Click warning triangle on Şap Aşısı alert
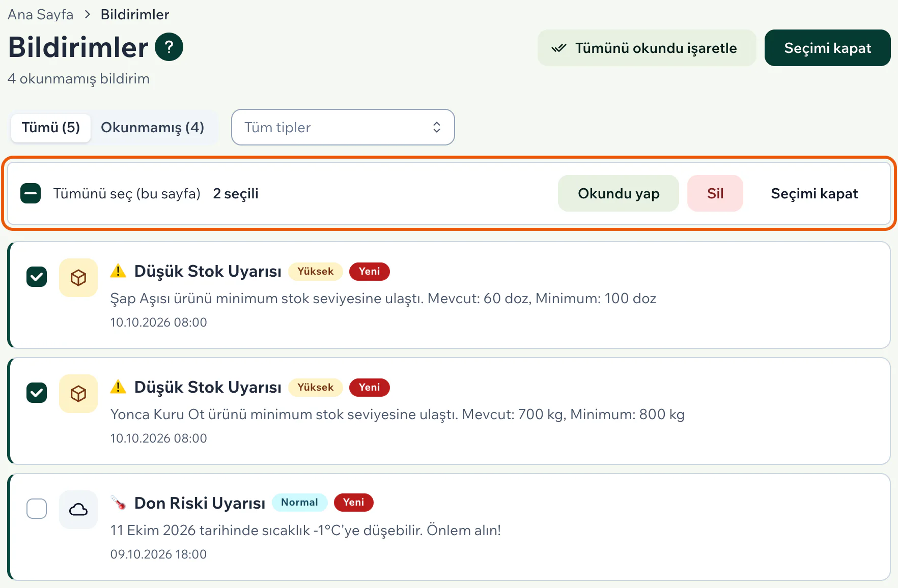 pyautogui.click(x=118, y=271)
